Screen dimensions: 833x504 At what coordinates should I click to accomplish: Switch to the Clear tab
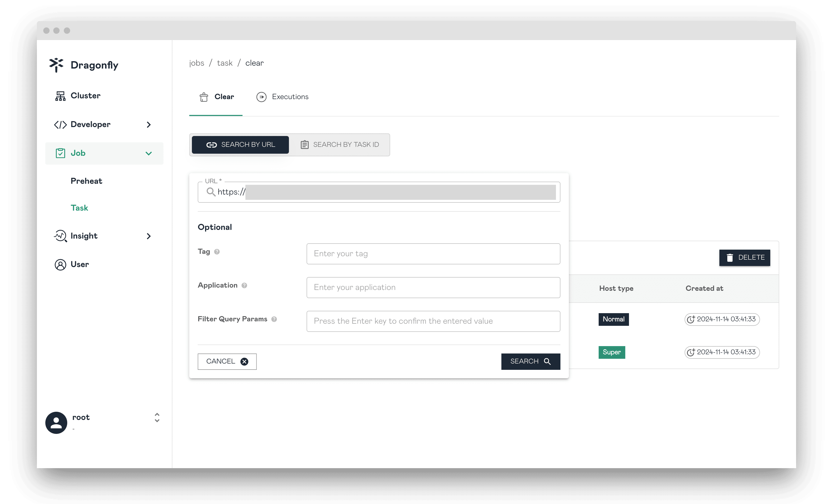point(216,97)
